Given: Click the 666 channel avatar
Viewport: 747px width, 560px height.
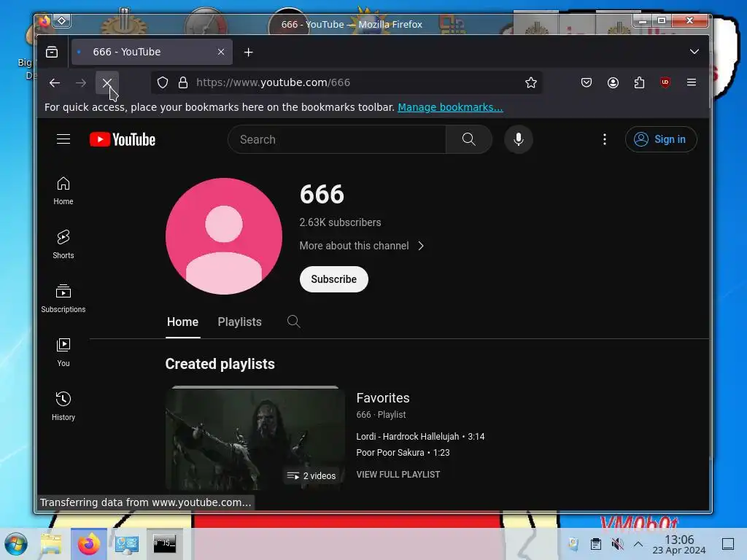Looking at the screenshot, I should click(224, 236).
